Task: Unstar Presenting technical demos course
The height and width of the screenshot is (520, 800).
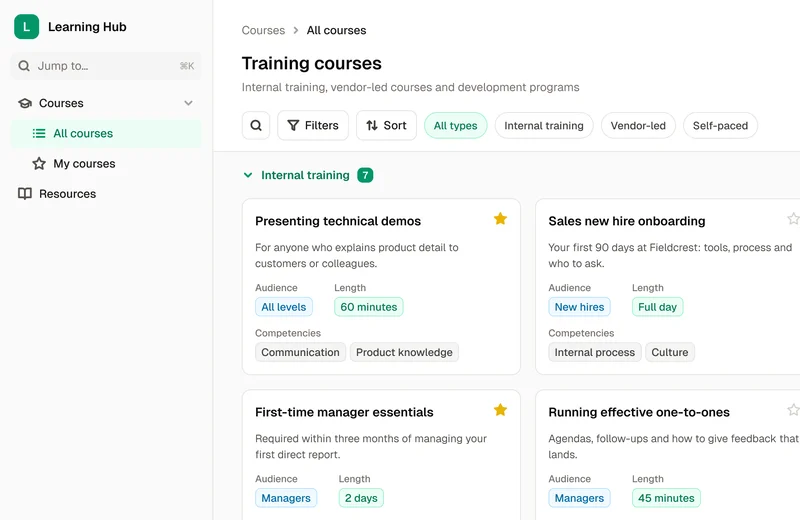Action: pyautogui.click(x=501, y=219)
